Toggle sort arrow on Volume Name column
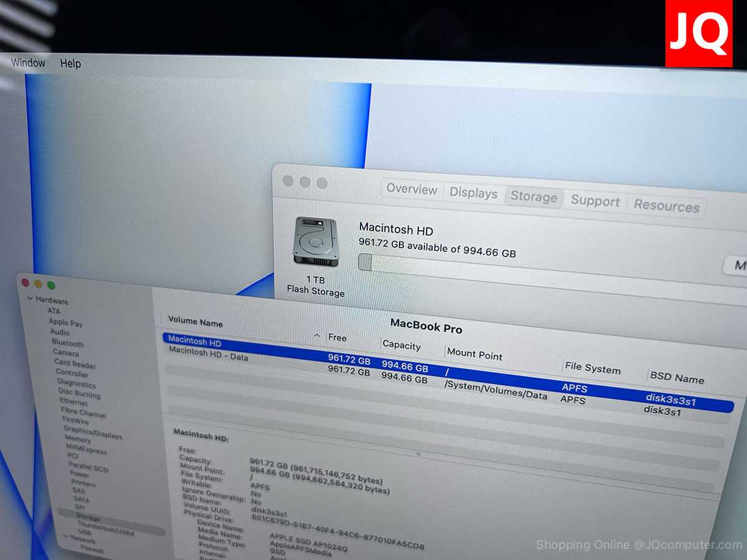Screen dimensions: 747x560 pyautogui.click(x=317, y=336)
